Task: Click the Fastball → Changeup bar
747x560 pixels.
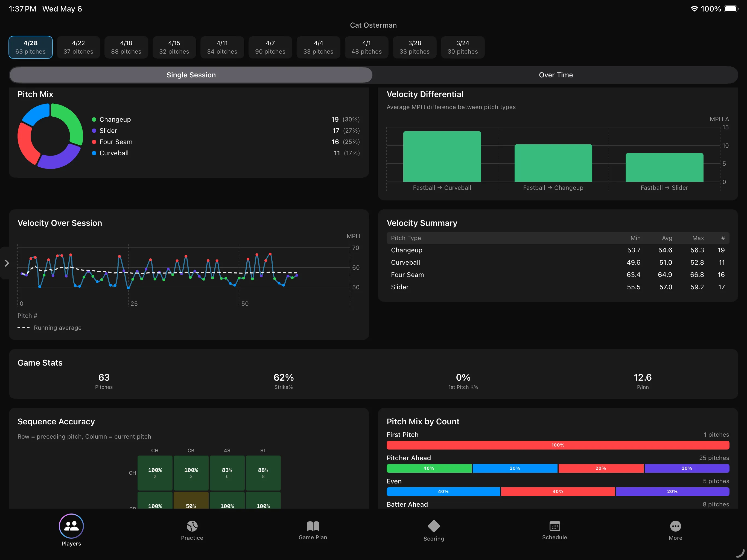Action: tap(553, 163)
